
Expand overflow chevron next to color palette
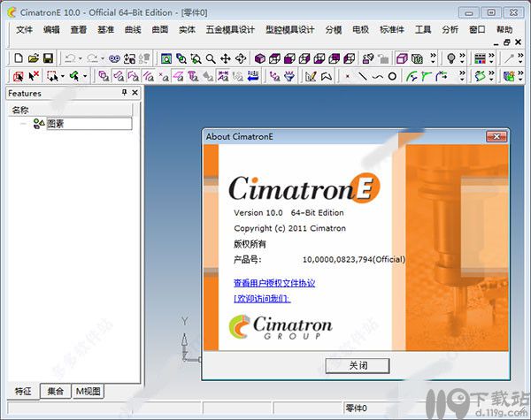pyautogui.click(x=491, y=58)
